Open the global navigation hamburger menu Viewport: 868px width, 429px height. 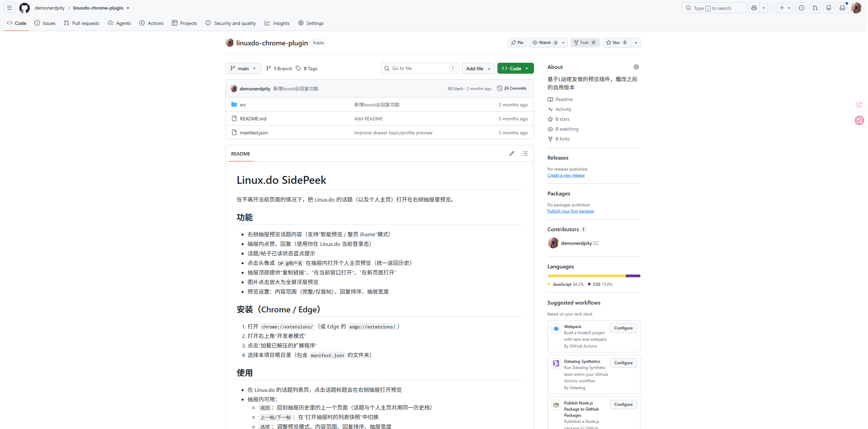(x=10, y=8)
